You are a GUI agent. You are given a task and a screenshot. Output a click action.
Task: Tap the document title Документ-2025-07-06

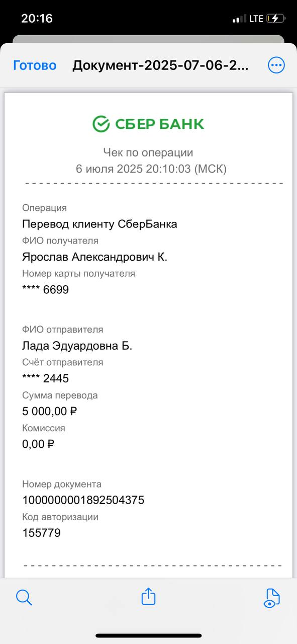(x=161, y=65)
